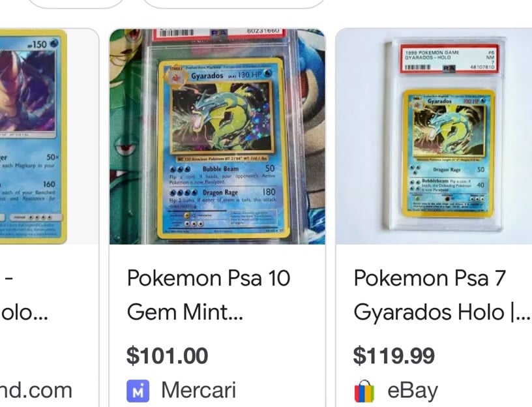Screen dimensions: 532x407
Task: Click the purple Mercari logo icon
Action: pos(138,391)
